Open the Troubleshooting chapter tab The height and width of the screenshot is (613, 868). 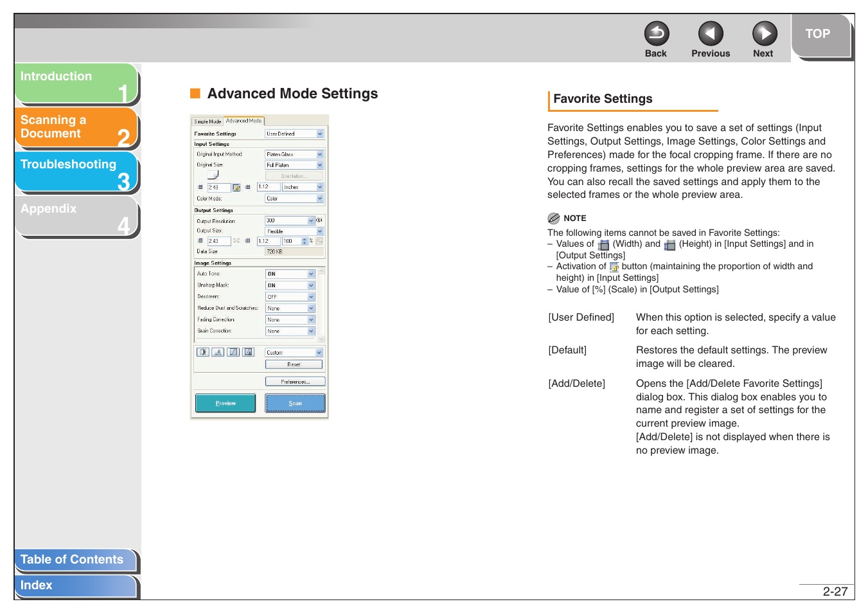pyautogui.click(x=76, y=171)
